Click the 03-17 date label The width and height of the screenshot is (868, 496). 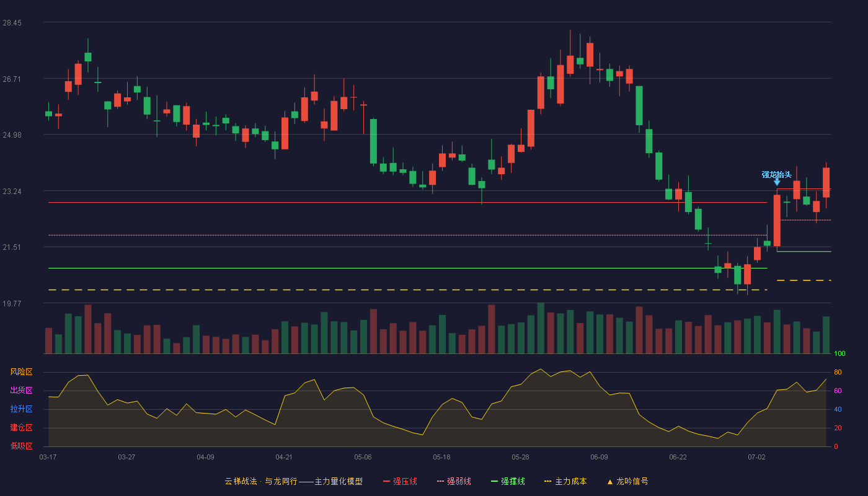(48, 457)
